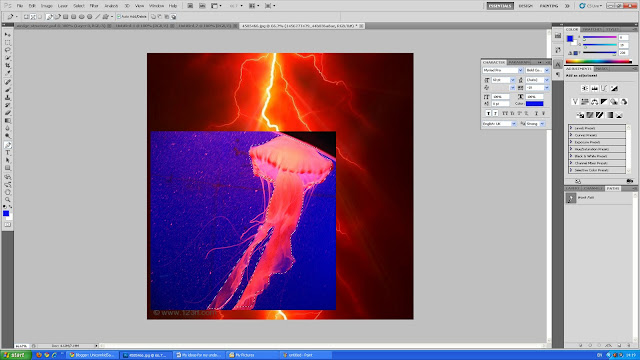640x360 pixels.
Task: Open untitled - Paint from taskbar
Action: click(307, 355)
